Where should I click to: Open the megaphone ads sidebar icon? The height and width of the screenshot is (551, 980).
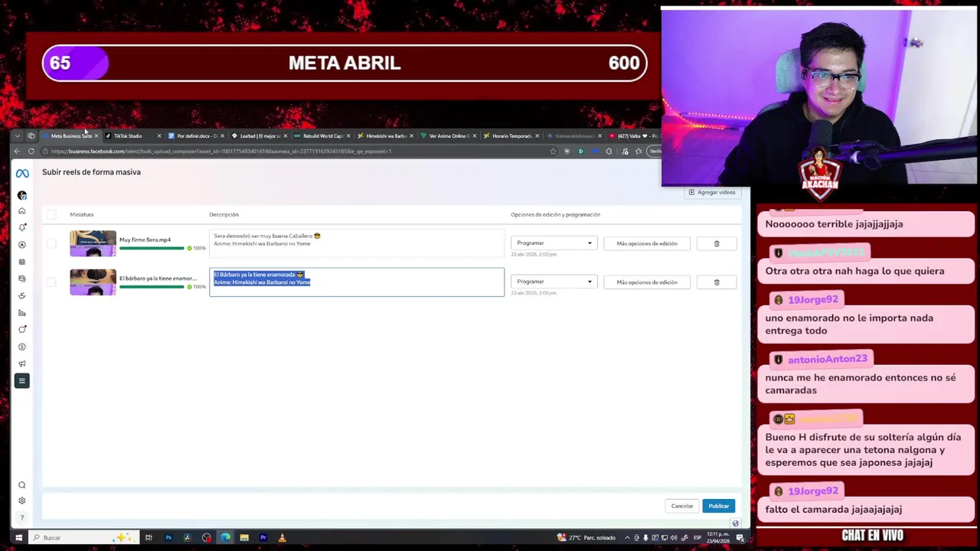[22, 364]
